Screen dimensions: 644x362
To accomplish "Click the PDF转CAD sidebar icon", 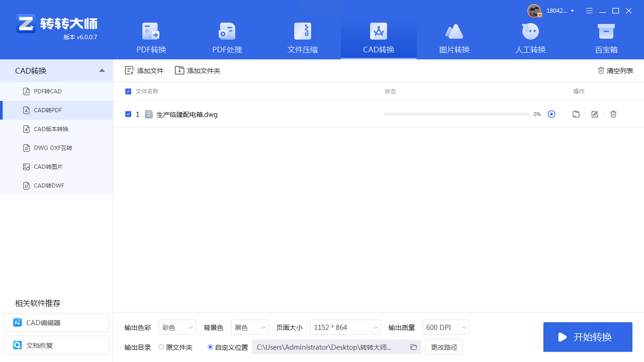I will coord(26,91).
